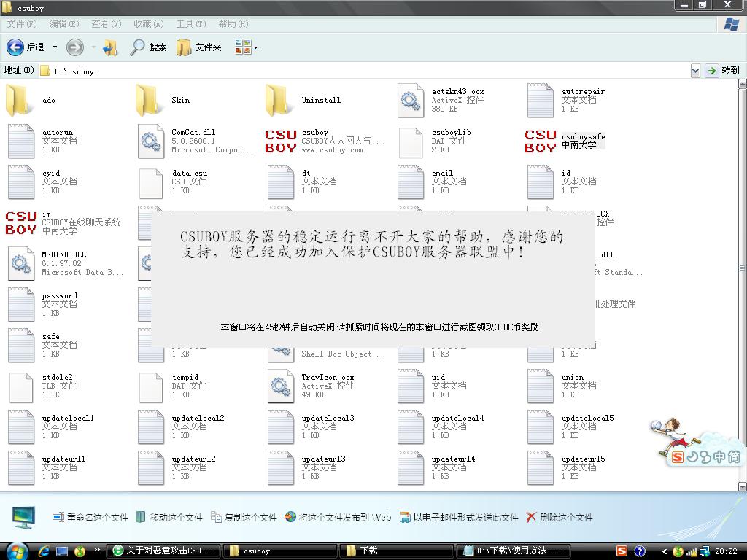The height and width of the screenshot is (560, 747).
Task: Select the TrayIcon.ocx file icon
Action: pos(281,386)
